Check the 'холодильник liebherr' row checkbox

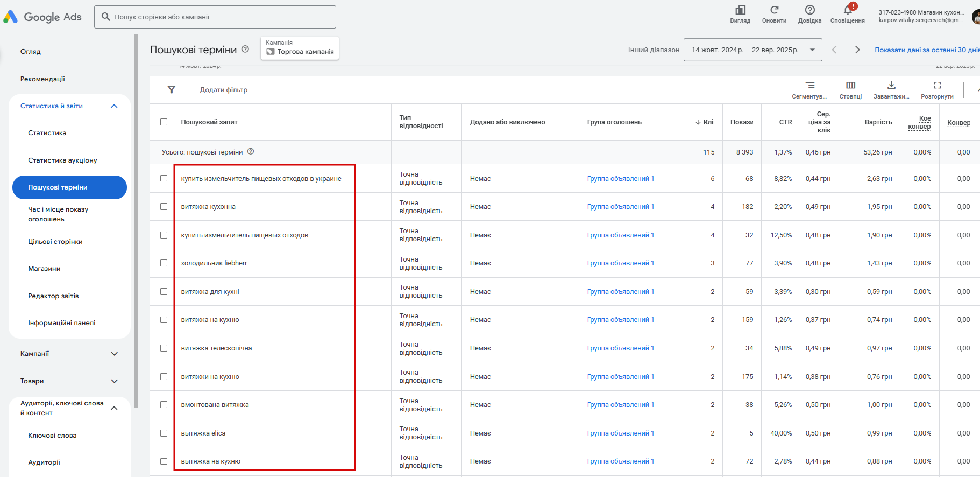click(x=164, y=263)
